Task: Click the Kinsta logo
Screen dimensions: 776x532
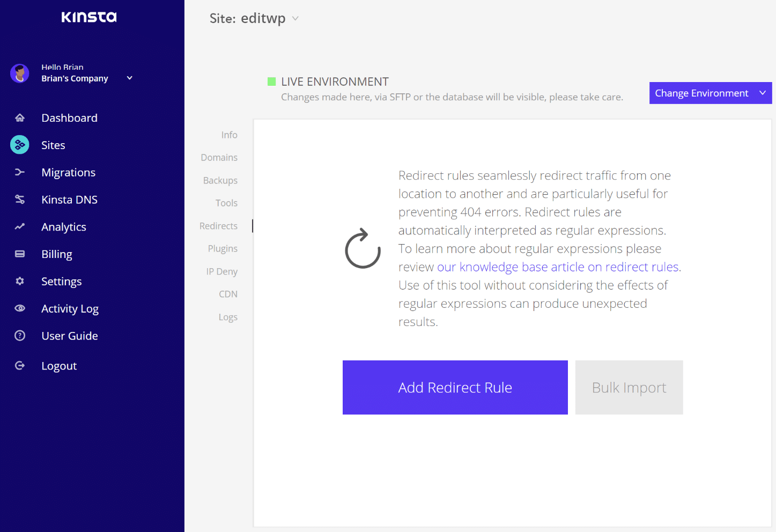Action: click(89, 17)
